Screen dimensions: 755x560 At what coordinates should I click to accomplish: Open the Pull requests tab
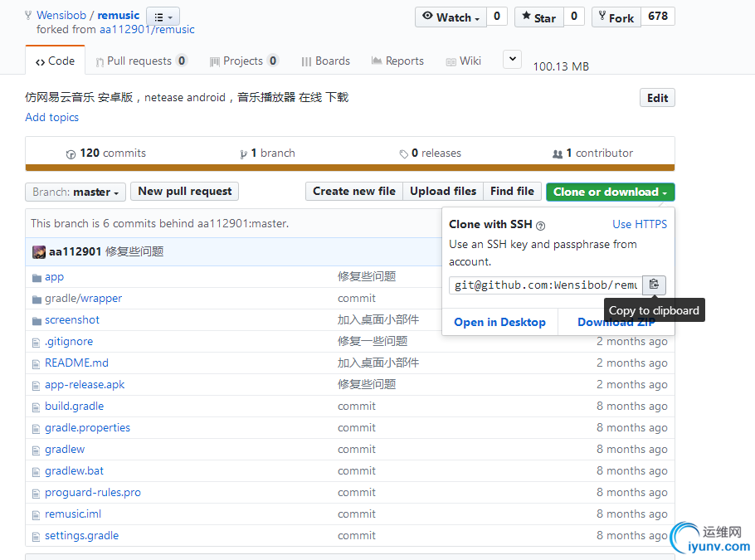click(140, 61)
